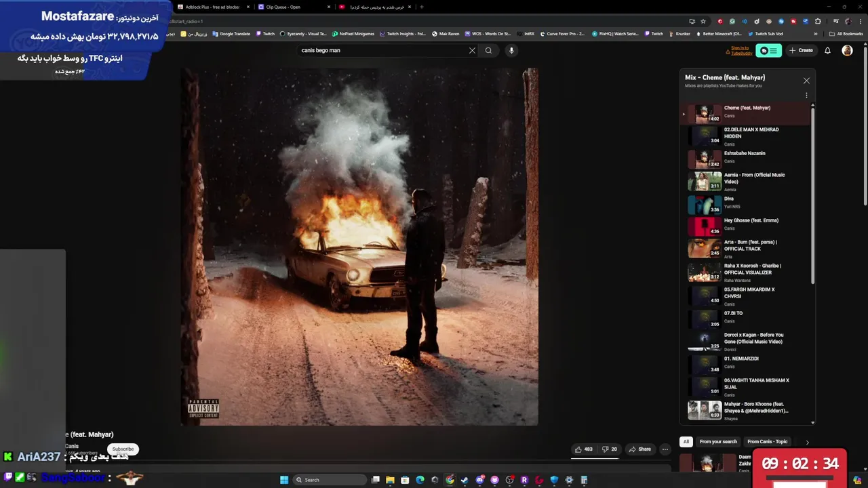Play 'Mahyar - Boro Khoone' from playlist
868x488 pixels.
(747, 411)
